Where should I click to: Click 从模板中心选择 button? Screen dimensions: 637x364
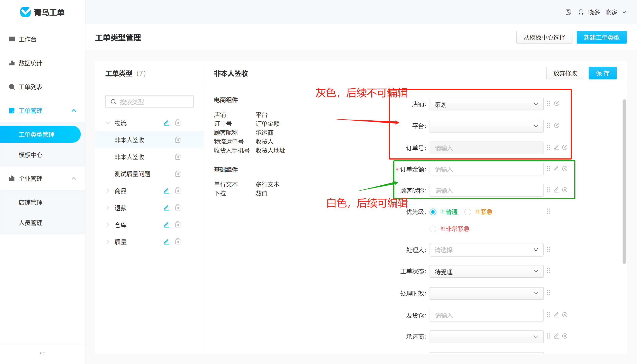544,38
